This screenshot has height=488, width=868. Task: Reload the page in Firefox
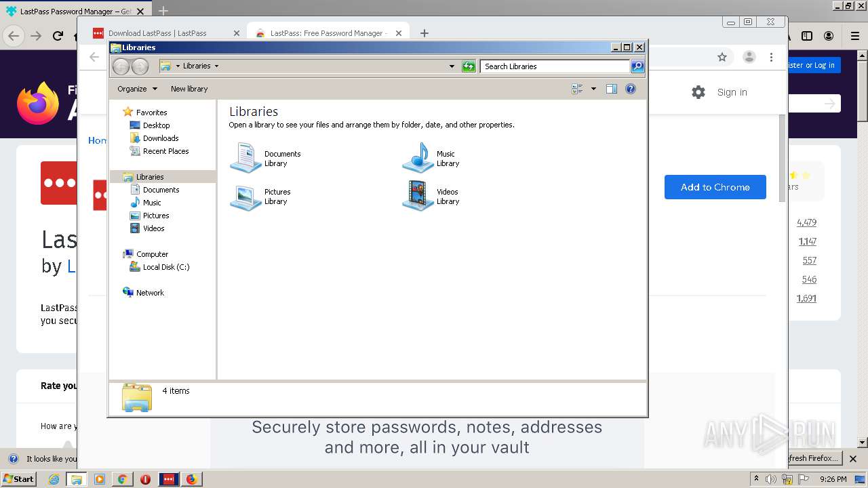point(58,36)
